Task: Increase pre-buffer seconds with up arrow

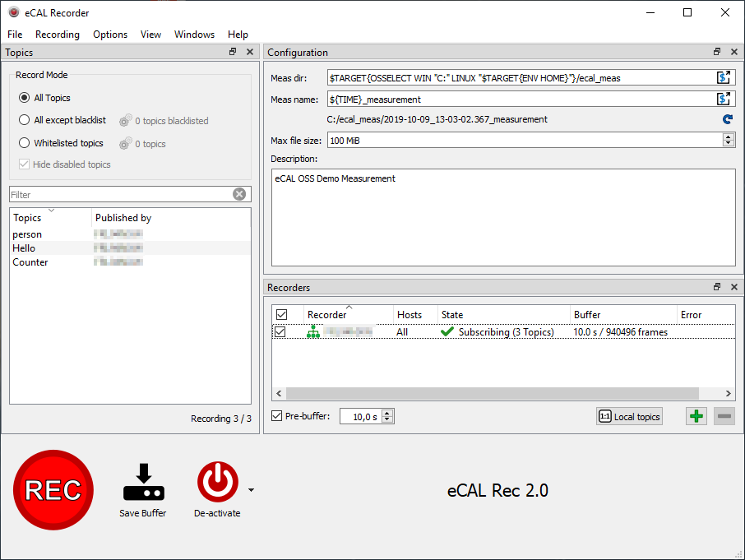Action: tap(387, 414)
